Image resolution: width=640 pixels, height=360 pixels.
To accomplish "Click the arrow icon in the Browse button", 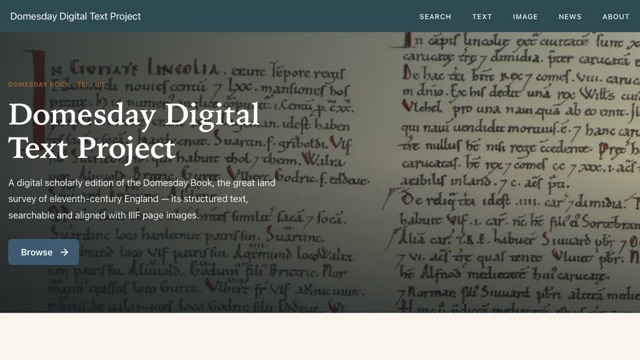I will tap(64, 252).
